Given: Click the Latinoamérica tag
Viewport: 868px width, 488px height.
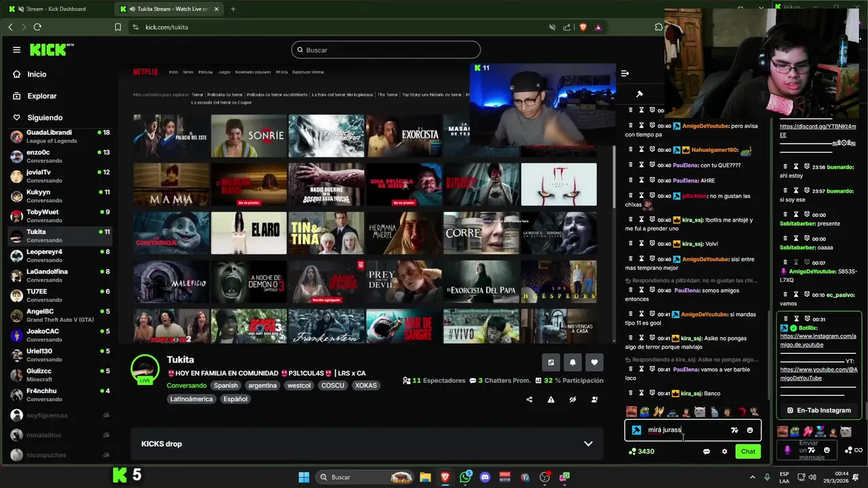Looking at the screenshot, I should [x=191, y=399].
